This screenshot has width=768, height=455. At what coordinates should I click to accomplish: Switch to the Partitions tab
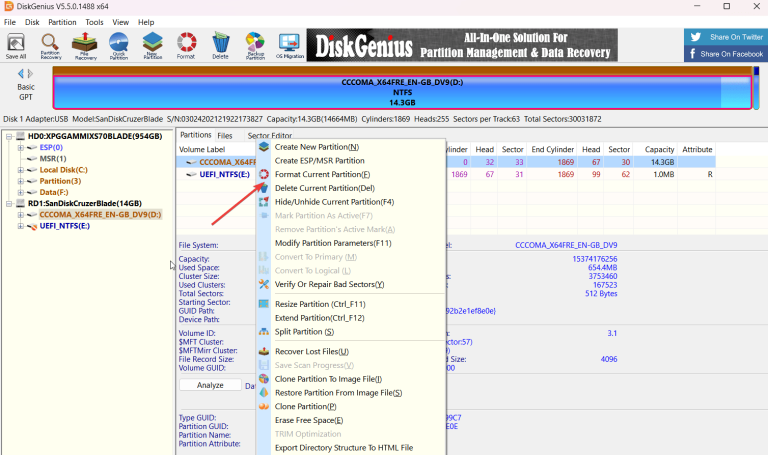(195, 135)
